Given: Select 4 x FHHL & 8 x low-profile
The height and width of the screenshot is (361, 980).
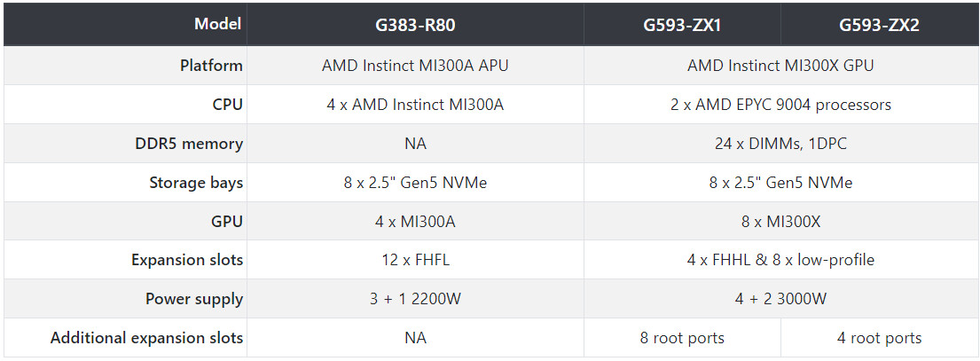Looking at the screenshot, I should coord(780,260).
